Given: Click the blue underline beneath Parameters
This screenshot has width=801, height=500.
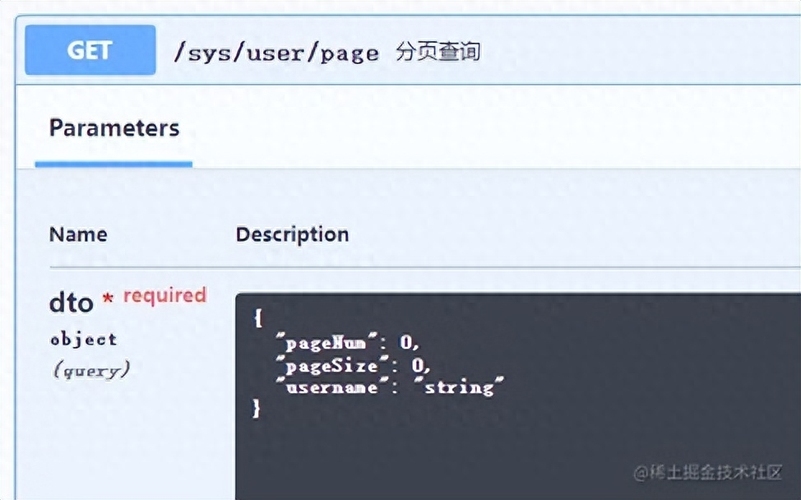Looking at the screenshot, I should 113,164.
